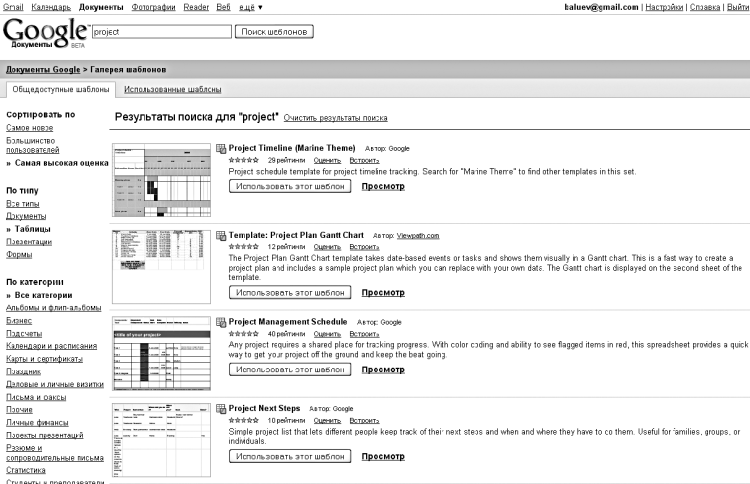Sort by 'Самое новое'
Image resolution: width=750 pixels, height=484 pixels.
point(30,129)
